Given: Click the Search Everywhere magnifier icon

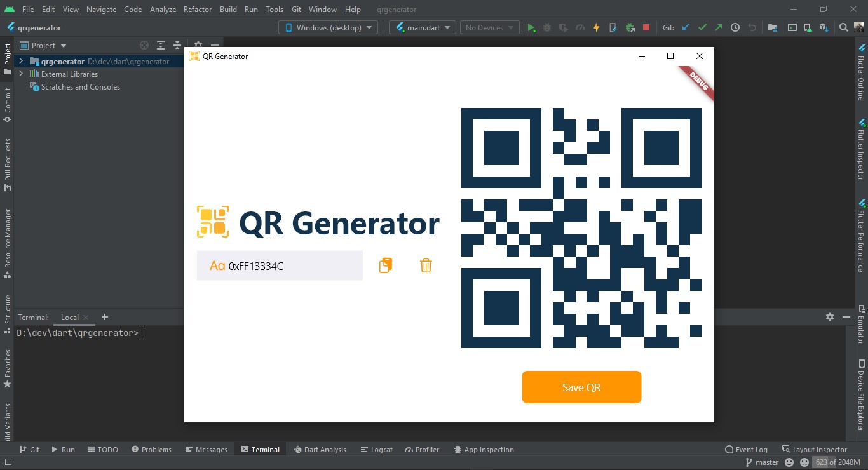Looking at the screenshot, I should (x=843, y=28).
